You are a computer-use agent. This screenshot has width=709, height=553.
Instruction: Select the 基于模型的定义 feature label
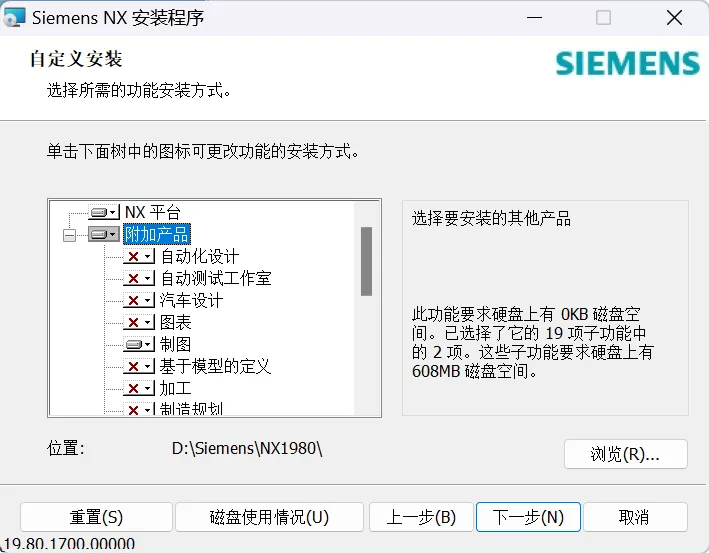click(x=215, y=366)
